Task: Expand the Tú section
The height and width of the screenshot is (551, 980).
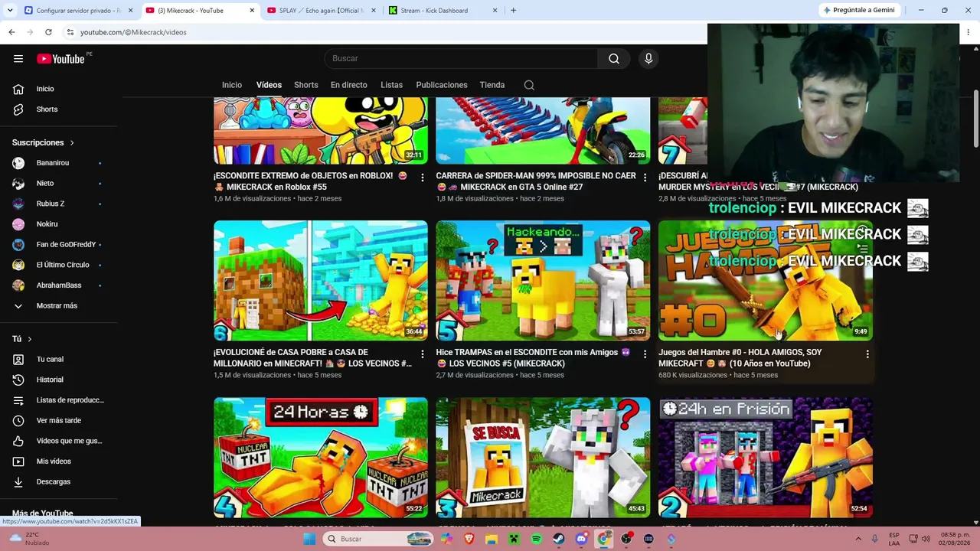Action: click(x=22, y=339)
